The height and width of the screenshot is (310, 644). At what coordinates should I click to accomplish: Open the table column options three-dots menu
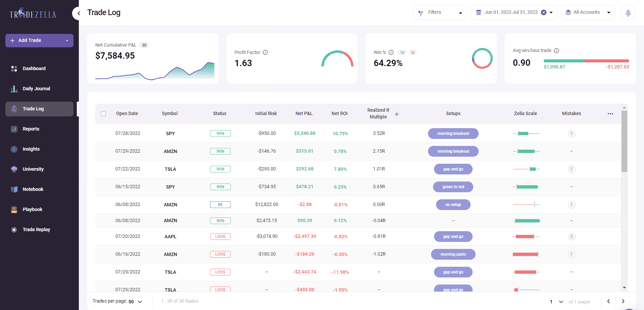coord(610,114)
